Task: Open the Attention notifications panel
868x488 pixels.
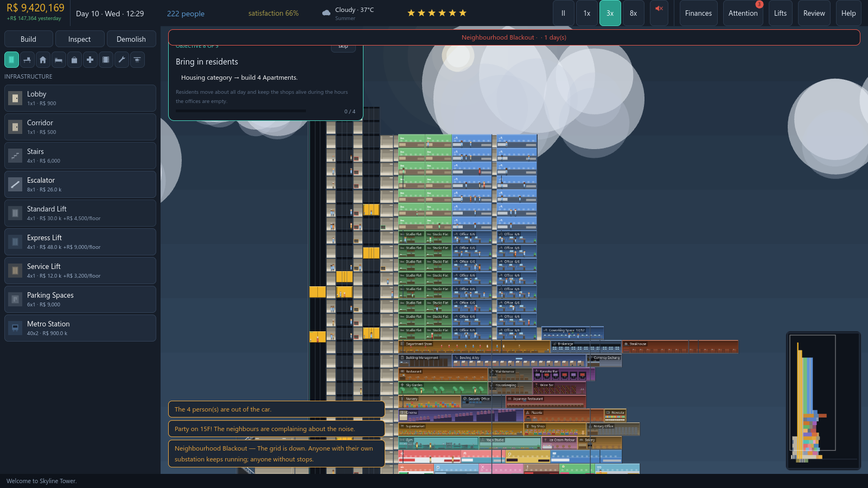Action: (x=743, y=13)
